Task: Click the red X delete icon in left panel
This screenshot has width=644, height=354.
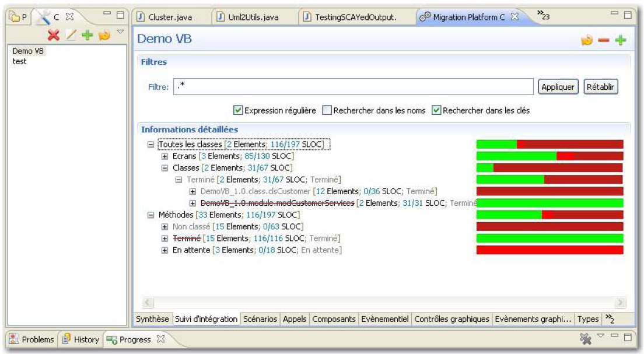Action: (x=54, y=36)
